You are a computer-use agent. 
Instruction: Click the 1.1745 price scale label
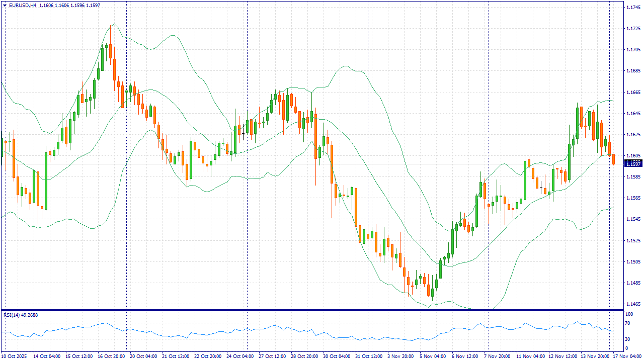point(632,7)
